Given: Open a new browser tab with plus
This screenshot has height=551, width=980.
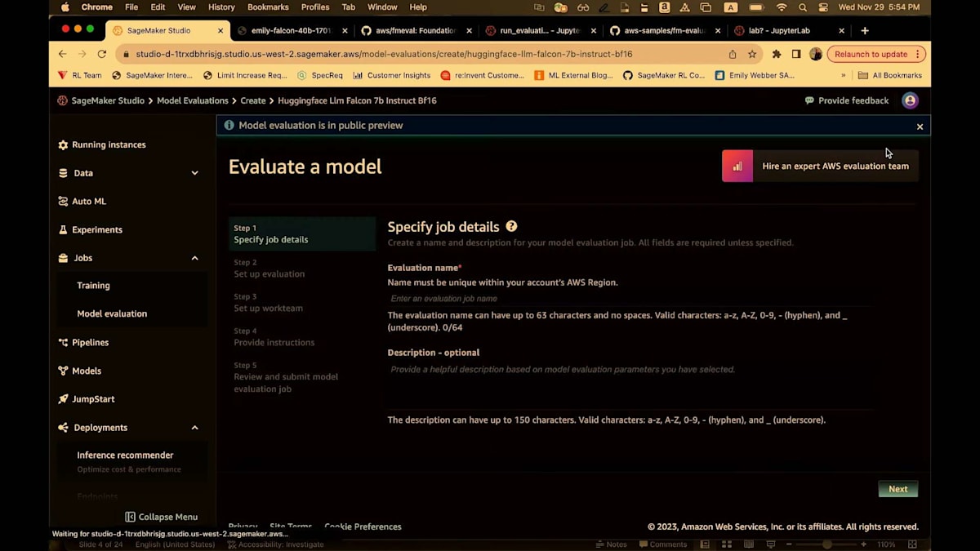Looking at the screenshot, I should [x=865, y=30].
